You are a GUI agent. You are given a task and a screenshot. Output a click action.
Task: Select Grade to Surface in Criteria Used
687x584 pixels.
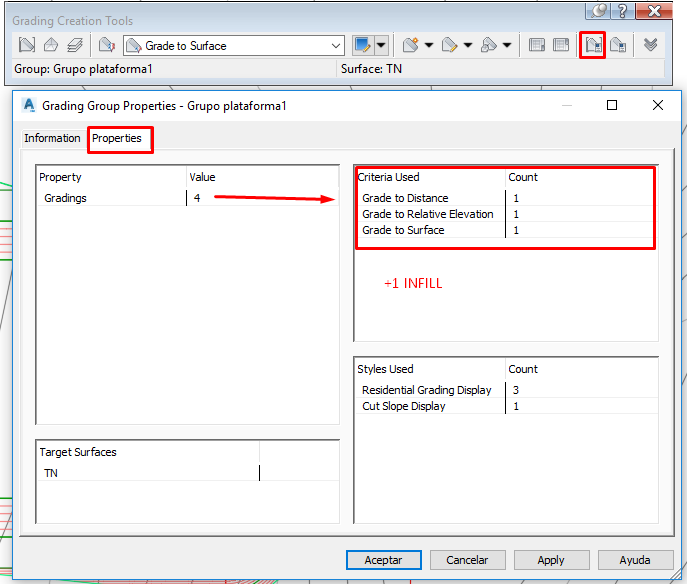pyautogui.click(x=506, y=230)
